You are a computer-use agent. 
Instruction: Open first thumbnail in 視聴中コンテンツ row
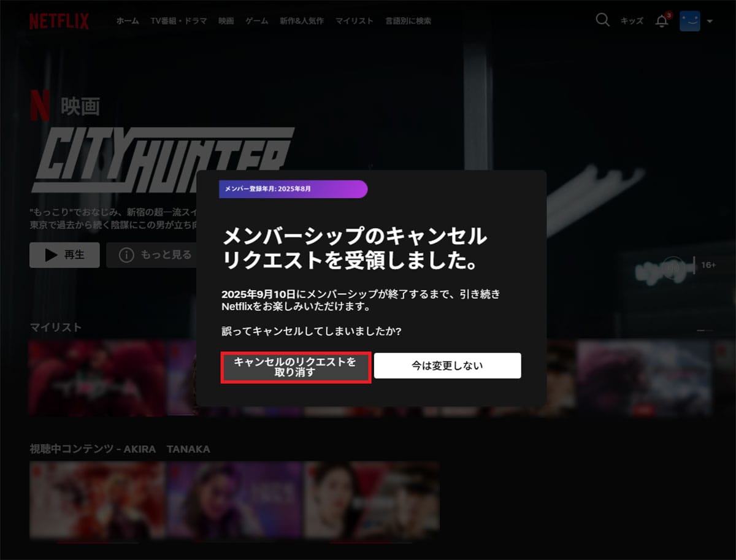tap(97, 500)
